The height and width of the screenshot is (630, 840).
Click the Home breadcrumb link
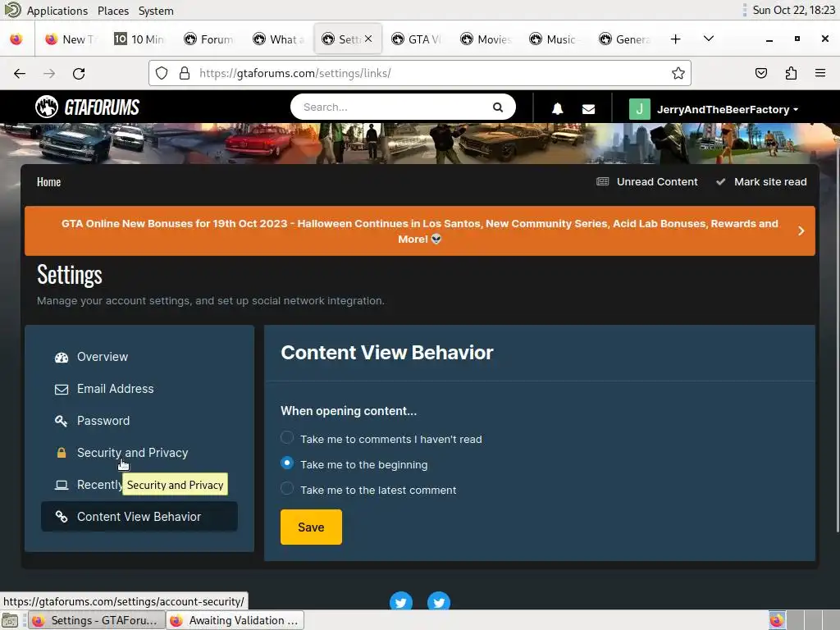(48, 182)
